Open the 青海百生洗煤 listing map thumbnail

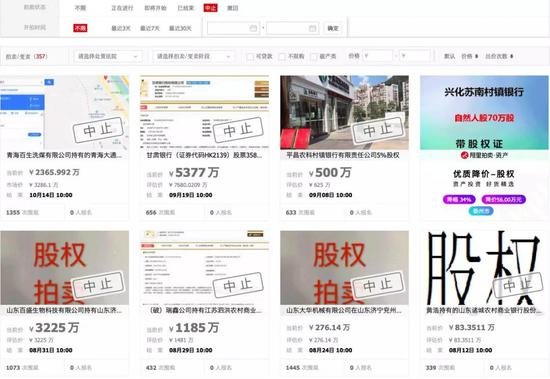(65, 112)
